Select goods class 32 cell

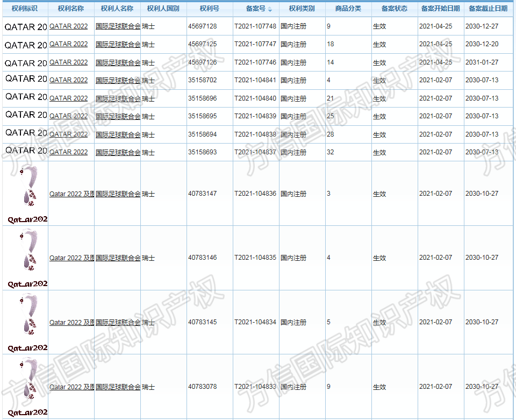[331, 152]
